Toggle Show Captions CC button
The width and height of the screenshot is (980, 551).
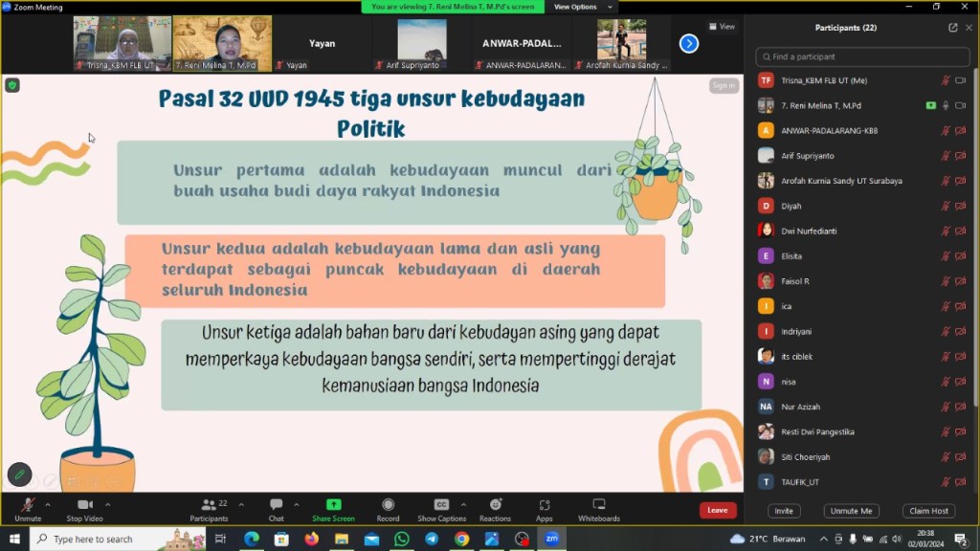click(x=441, y=508)
